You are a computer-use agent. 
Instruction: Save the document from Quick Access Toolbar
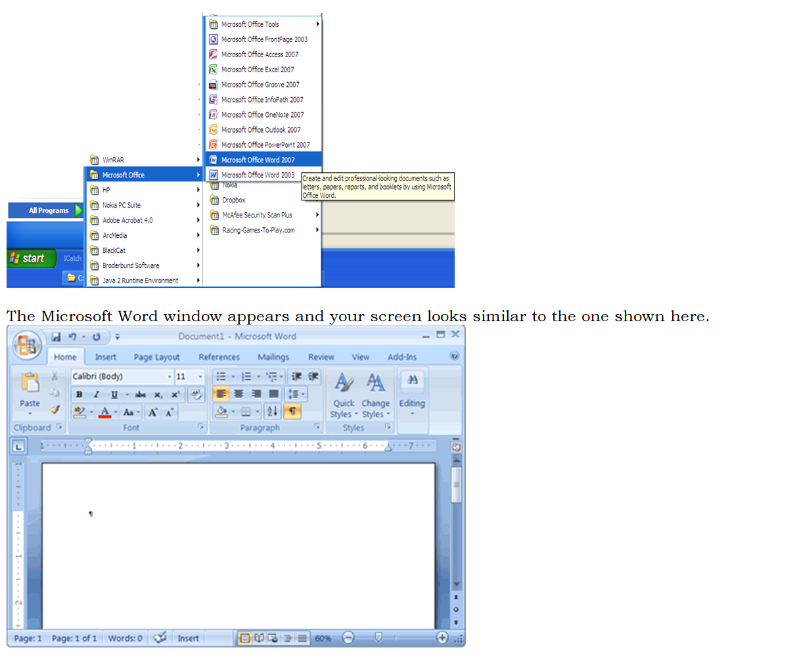57,337
